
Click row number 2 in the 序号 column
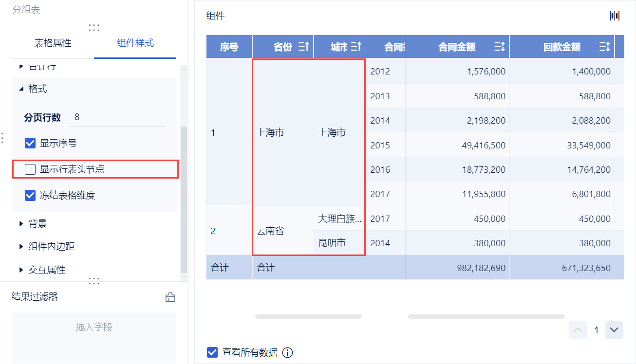coord(229,231)
